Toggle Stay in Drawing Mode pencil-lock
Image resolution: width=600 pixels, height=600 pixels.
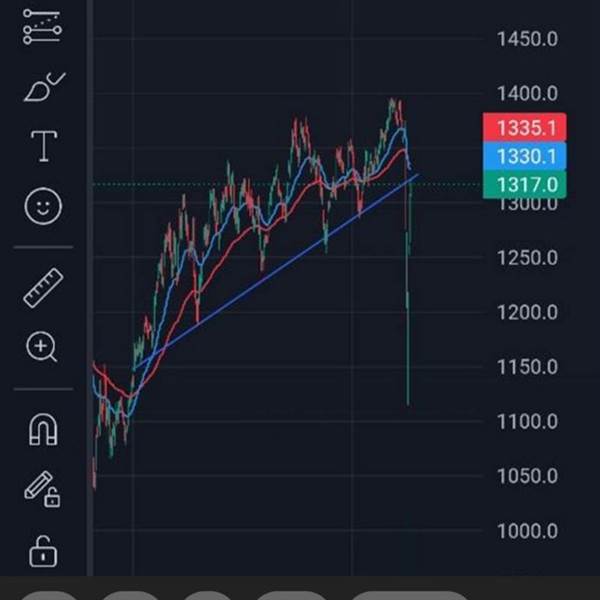[x=42, y=489]
